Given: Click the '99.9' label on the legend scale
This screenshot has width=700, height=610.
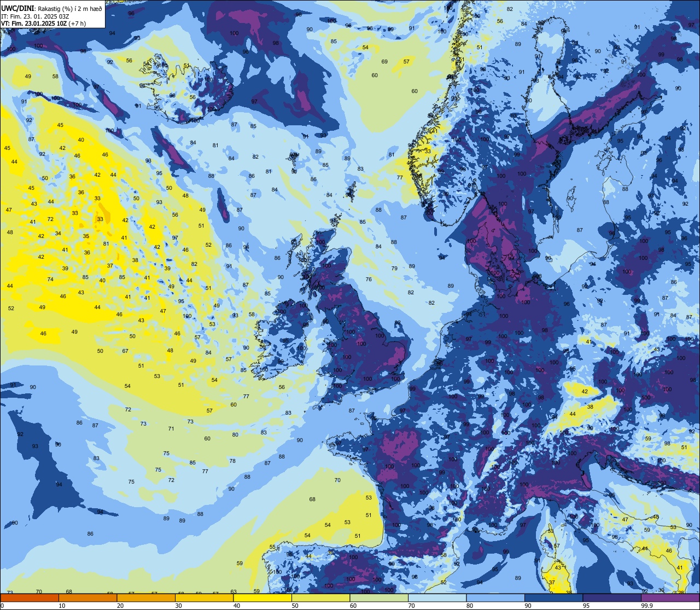Looking at the screenshot, I should pos(647,606).
